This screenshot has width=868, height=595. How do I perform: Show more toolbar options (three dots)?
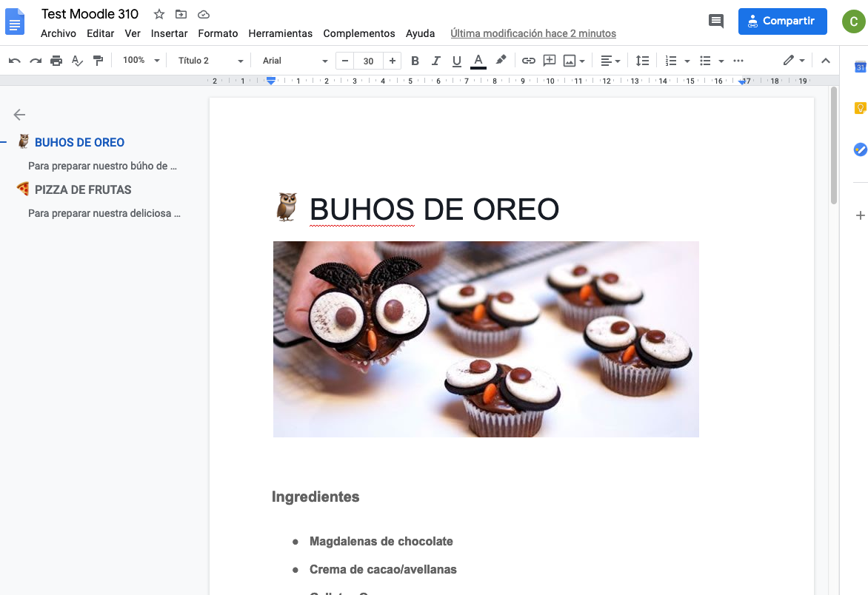tap(738, 61)
